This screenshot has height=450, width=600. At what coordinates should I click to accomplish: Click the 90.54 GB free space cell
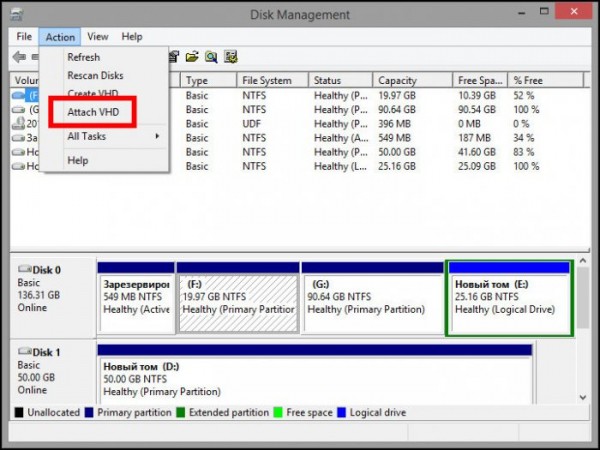tap(477, 110)
